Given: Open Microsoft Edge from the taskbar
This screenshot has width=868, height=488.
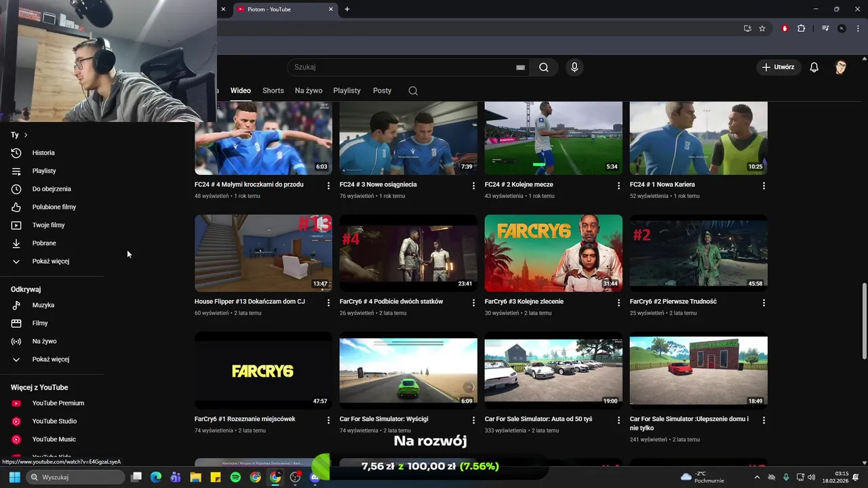Looking at the screenshot, I should click(155, 477).
